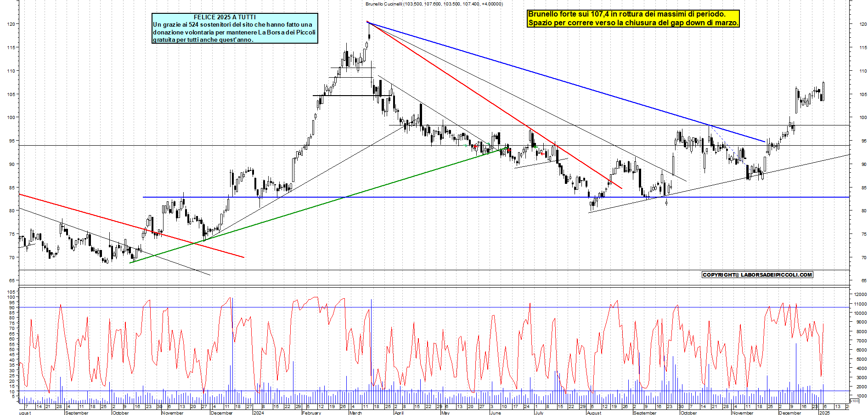Click the red oscillator line in lower panel
The image size is (868, 415).
(x=421, y=345)
